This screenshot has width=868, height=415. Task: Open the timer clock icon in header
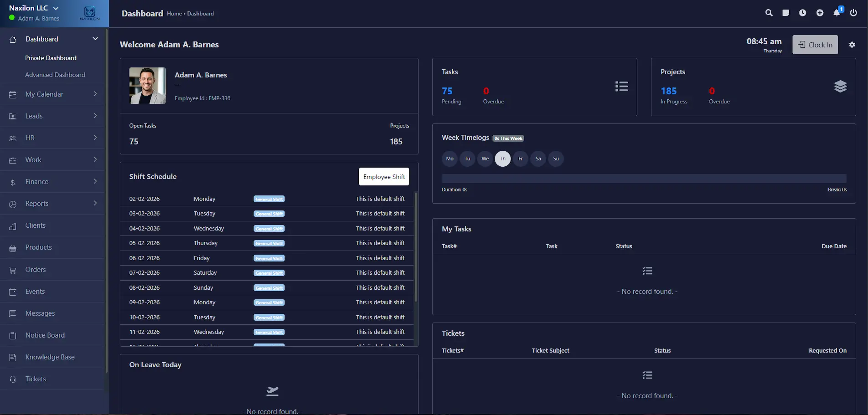click(802, 13)
